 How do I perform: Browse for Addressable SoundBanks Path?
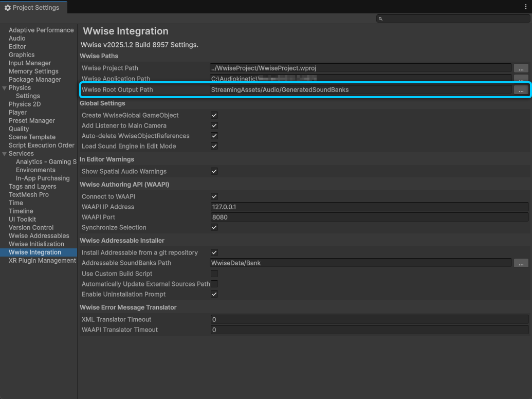point(521,263)
